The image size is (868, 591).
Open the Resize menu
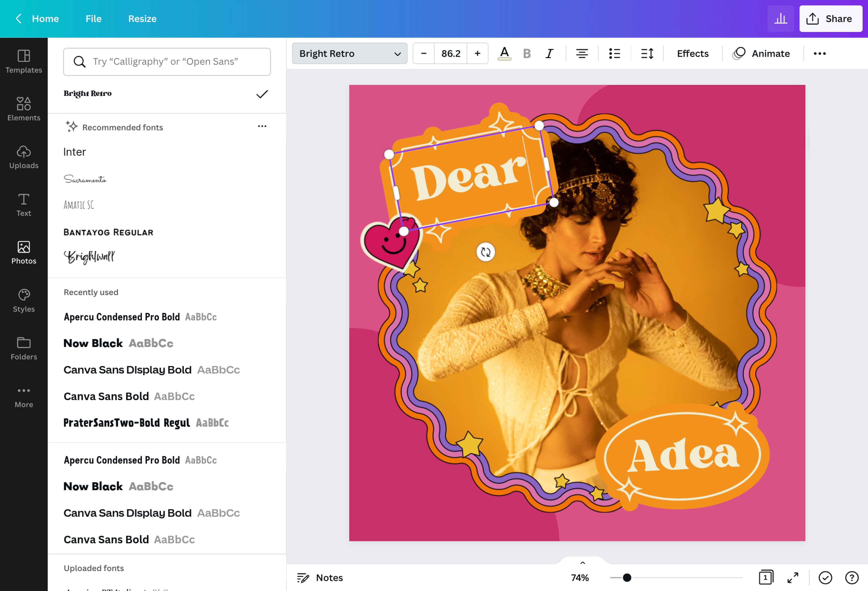[142, 19]
